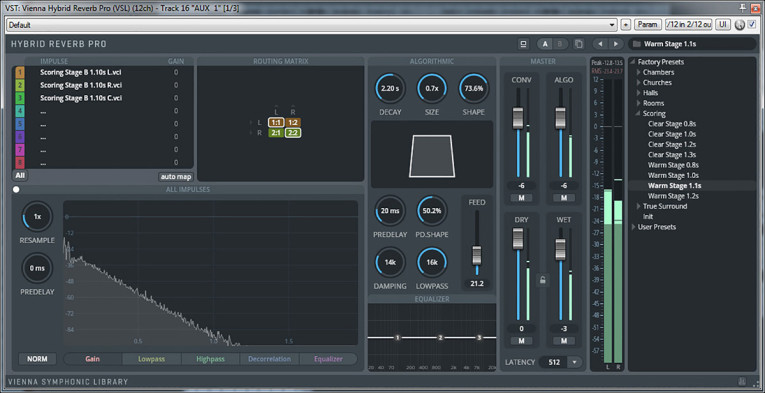This screenshot has width=765, height=393.
Task: Click the round knob icon beside UI
Action: 740,25
